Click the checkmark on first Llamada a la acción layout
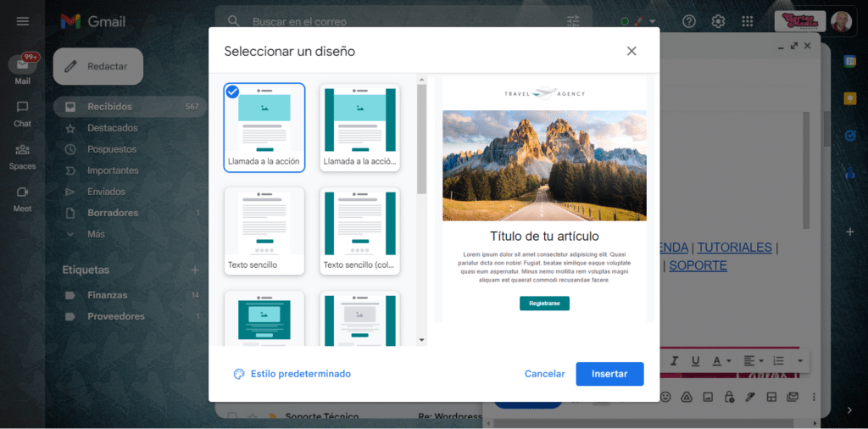The image size is (868, 429). [x=232, y=92]
